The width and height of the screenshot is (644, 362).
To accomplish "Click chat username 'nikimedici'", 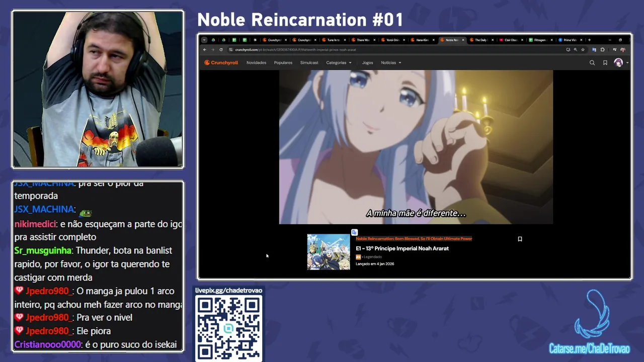I will [35, 224].
